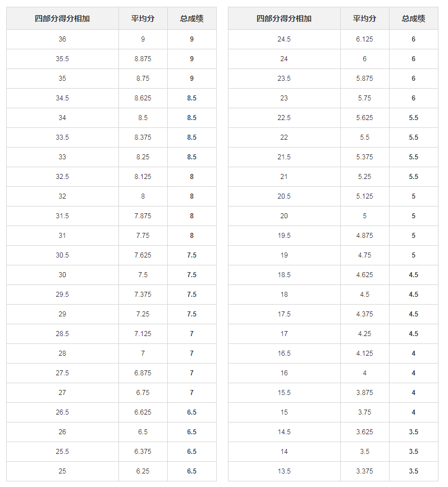Click the average cell 3.375
Screen dimensions: 448x487
tap(364, 471)
